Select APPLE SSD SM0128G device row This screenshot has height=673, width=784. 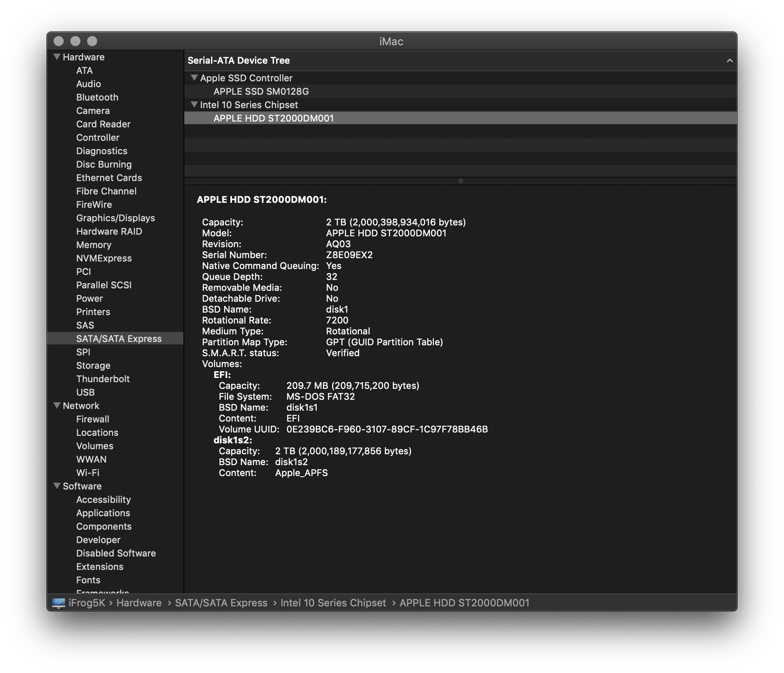460,91
